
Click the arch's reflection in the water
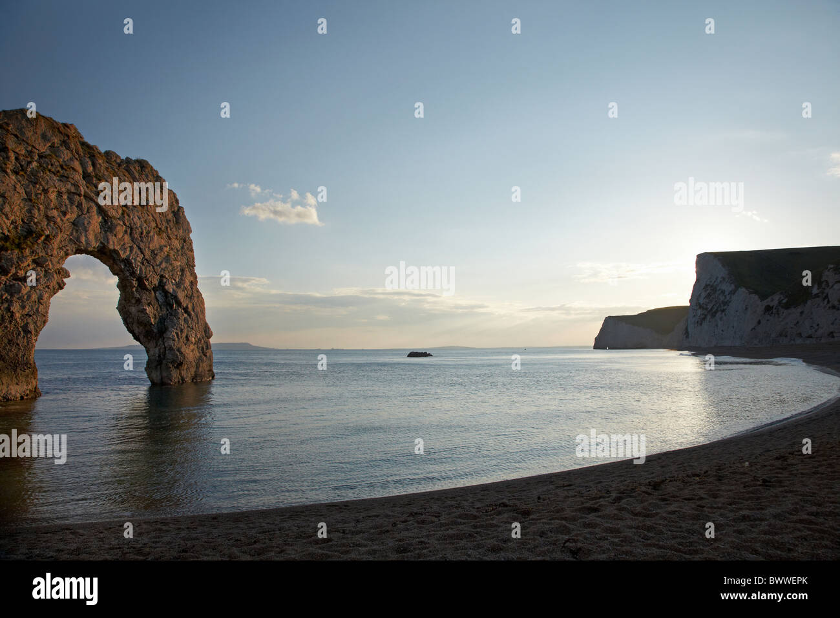(174, 427)
